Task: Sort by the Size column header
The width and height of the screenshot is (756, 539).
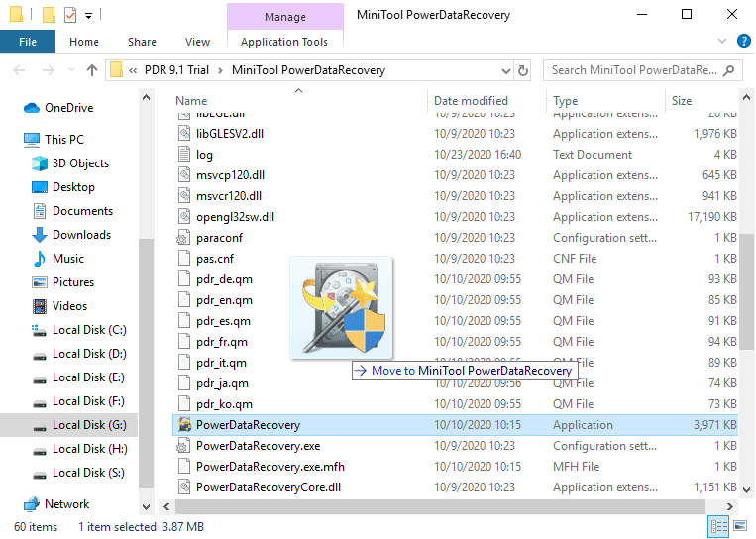Action: 682,101
